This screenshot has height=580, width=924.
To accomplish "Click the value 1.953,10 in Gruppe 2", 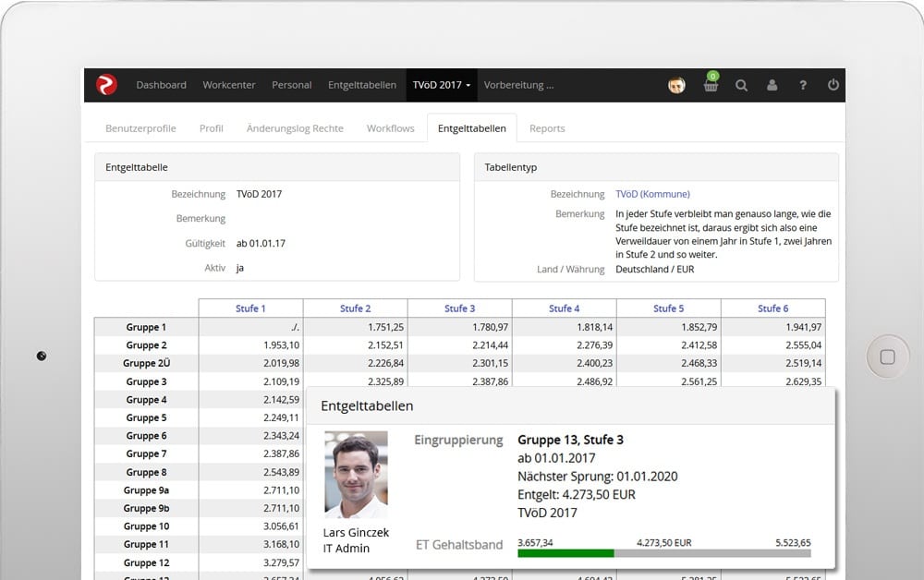I will 281,345.
